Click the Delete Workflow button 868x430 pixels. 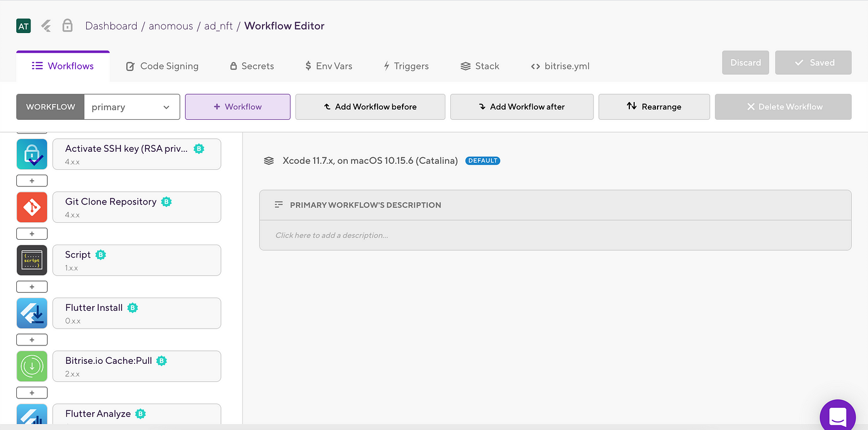pyautogui.click(x=783, y=107)
